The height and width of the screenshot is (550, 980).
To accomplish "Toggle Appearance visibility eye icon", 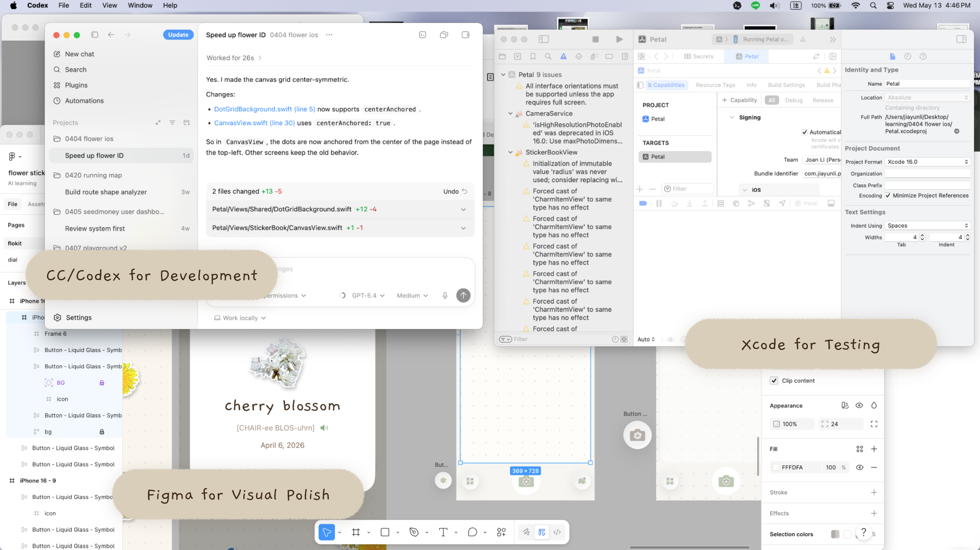I will click(859, 405).
